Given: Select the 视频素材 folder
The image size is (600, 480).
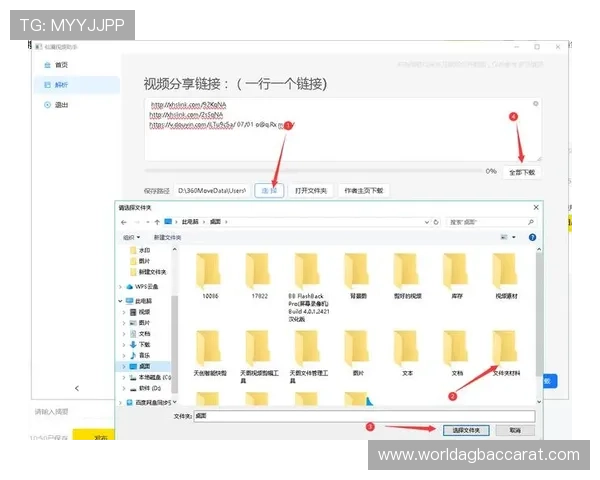Looking at the screenshot, I should tap(506, 276).
